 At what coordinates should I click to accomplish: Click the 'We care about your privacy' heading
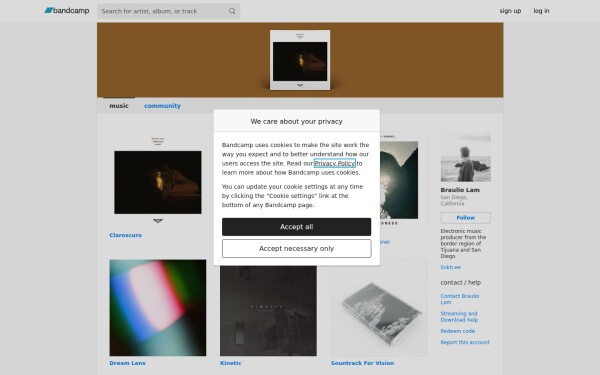[297, 121]
